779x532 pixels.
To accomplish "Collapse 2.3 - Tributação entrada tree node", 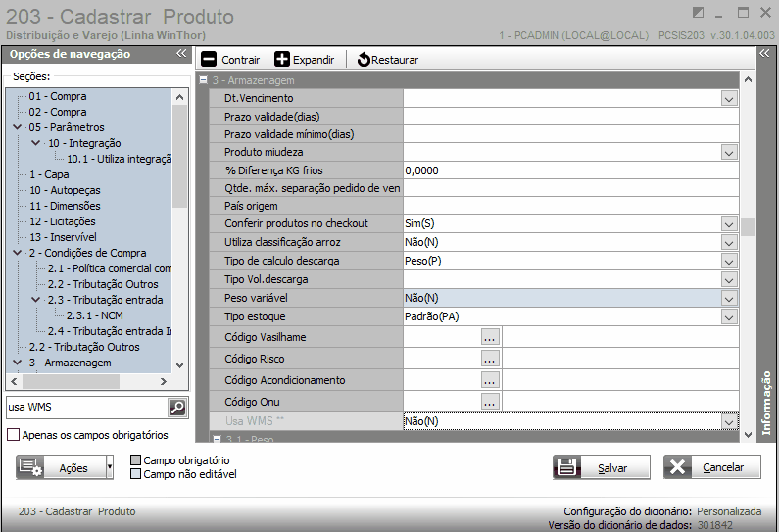I will click(36, 300).
